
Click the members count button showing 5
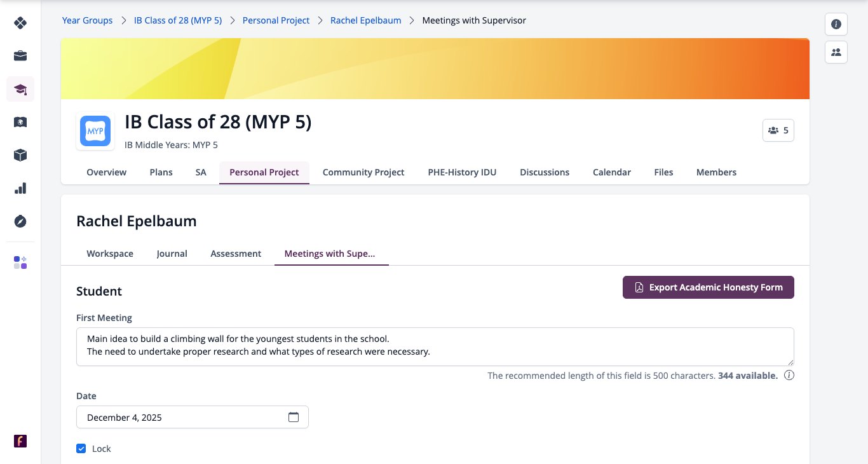click(778, 130)
